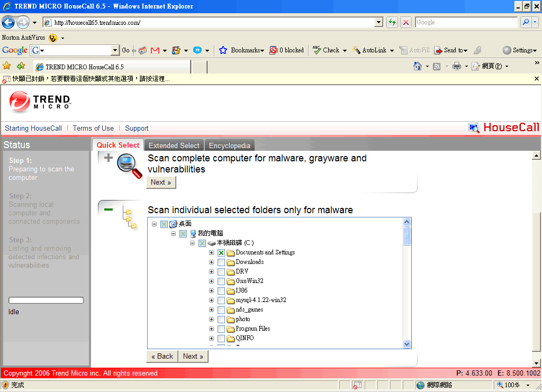Click the HouseCall logo icon at right
This screenshot has width=542, height=392.
(474, 128)
